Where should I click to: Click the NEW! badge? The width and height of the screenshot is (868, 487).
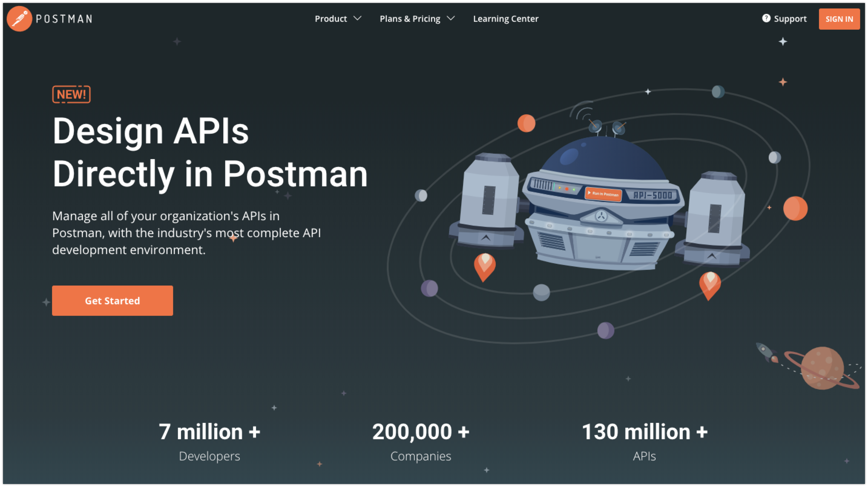point(71,95)
